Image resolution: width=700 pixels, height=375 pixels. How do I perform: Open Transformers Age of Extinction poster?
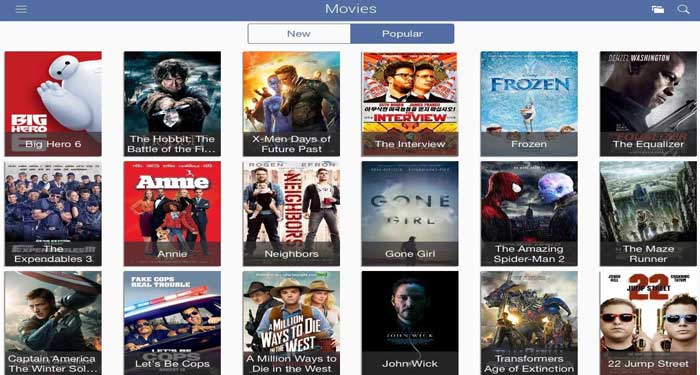529,323
